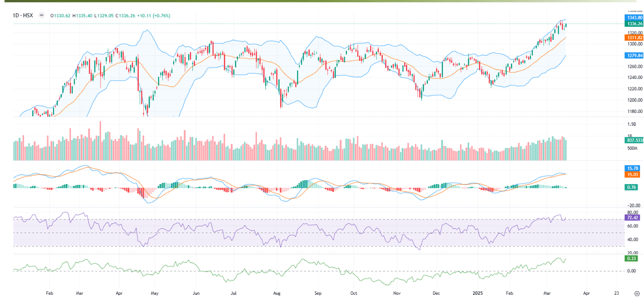The image size is (644, 307).
Task: Click the purple 72.42 RSI label
Action: [632, 217]
